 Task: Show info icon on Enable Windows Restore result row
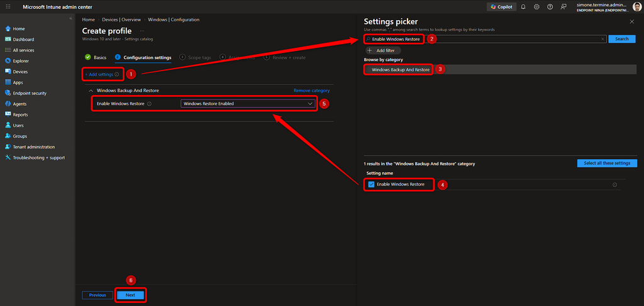(x=615, y=184)
